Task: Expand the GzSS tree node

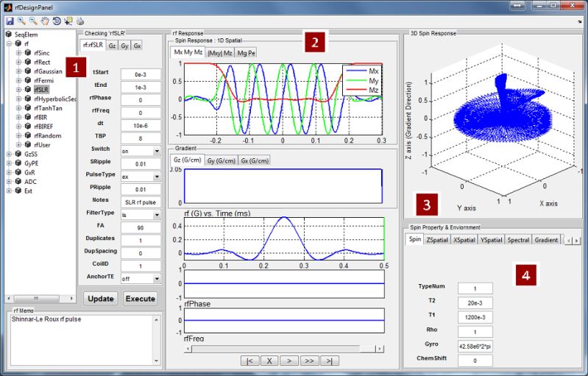Action: pos(9,154)
